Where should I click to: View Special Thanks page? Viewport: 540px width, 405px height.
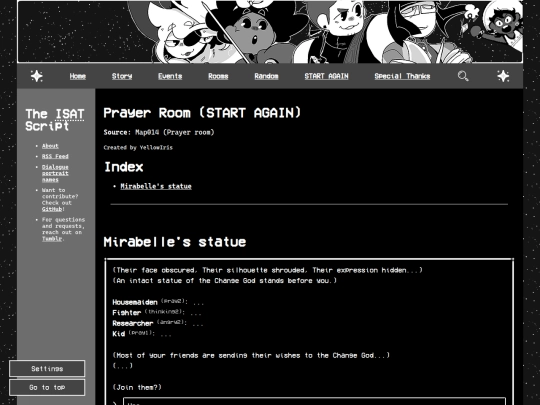(402, 76)
